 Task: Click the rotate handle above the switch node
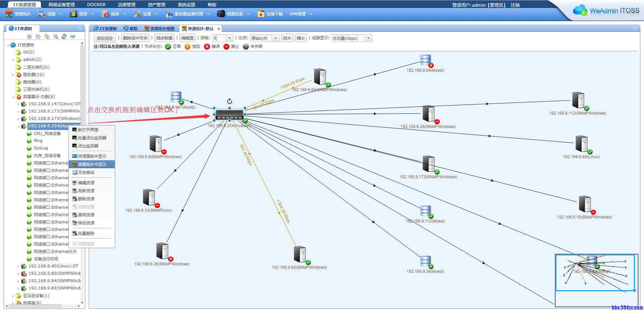(229, 101)
